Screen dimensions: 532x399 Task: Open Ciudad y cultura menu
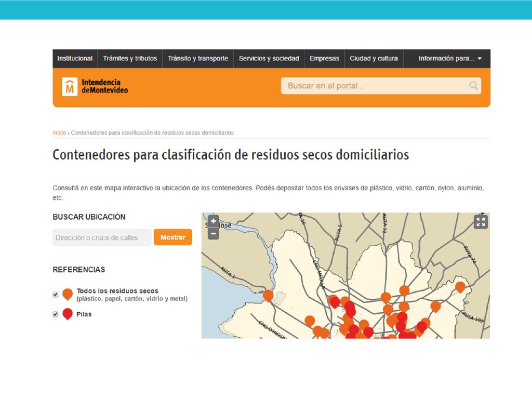[x=374, y=58]
